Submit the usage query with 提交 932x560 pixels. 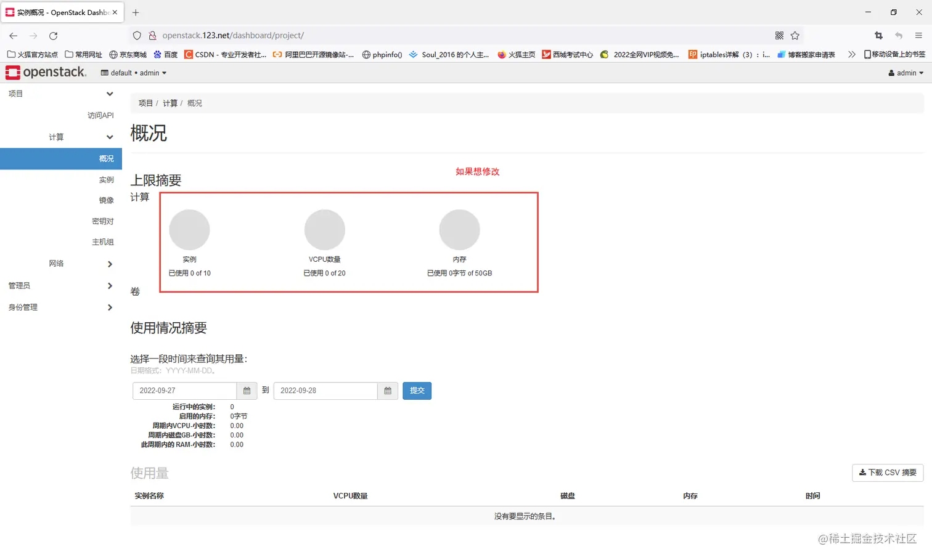pyautogui.click(x=417, y=391)
